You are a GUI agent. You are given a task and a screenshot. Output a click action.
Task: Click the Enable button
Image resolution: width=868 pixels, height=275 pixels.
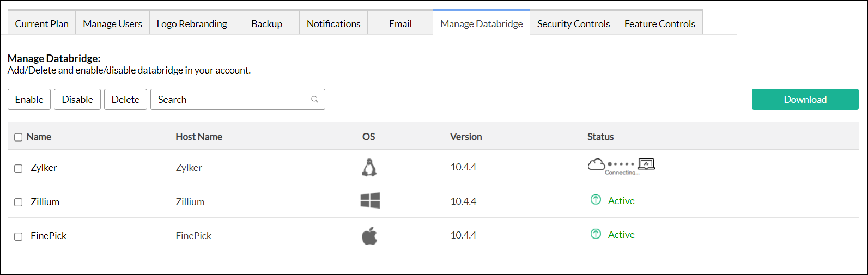[29, 100]
